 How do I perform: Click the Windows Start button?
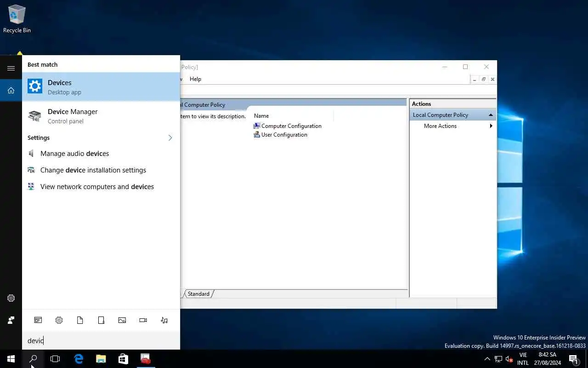11,359
